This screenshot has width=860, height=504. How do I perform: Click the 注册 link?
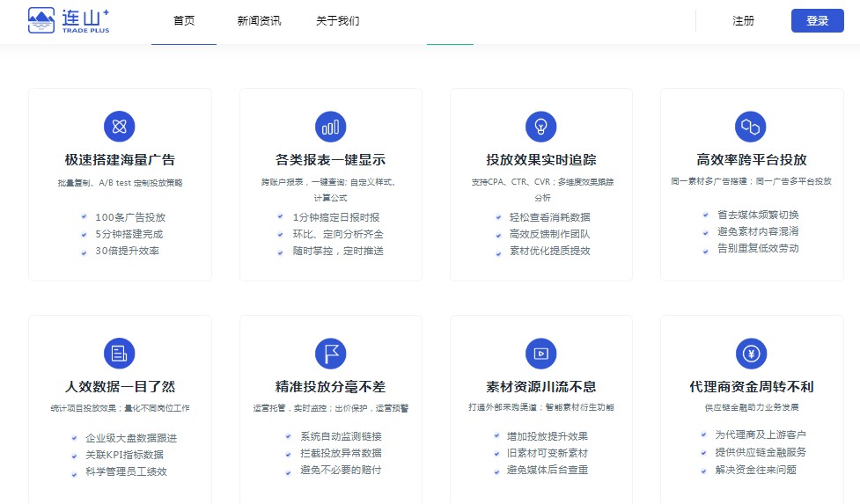(x=743, y=21)
